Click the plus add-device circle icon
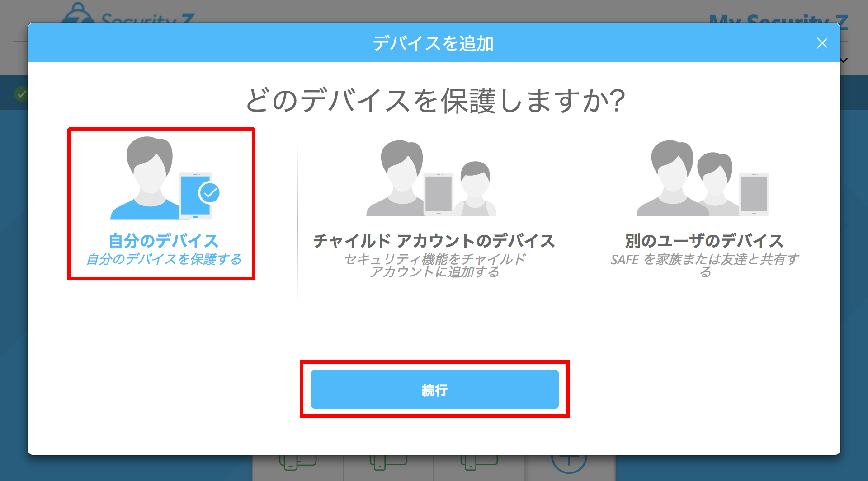This screenshot has height=481, width=868. point(569,462)
